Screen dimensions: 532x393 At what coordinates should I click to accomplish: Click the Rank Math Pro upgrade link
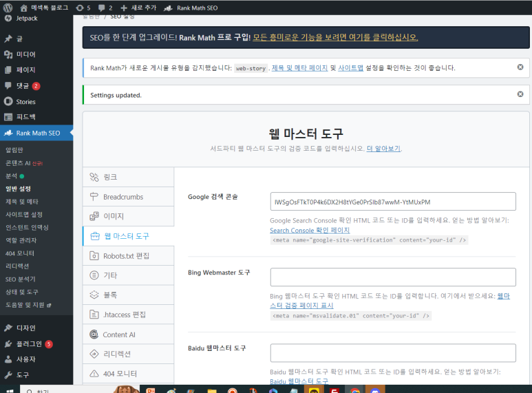tap(335, 37)
